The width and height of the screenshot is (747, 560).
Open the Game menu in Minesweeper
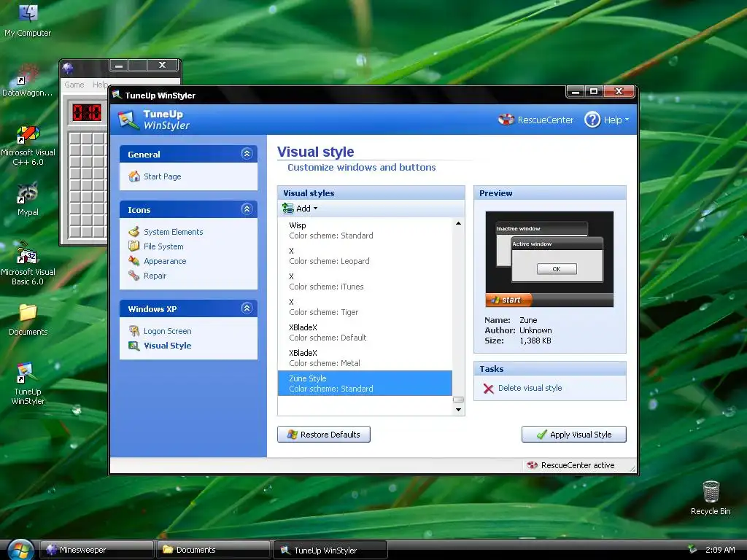point(74,85)
